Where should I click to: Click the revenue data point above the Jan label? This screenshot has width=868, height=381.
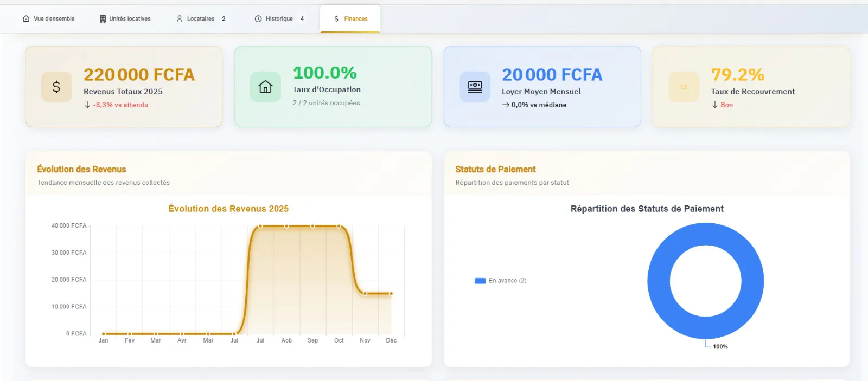click(104, 334)
